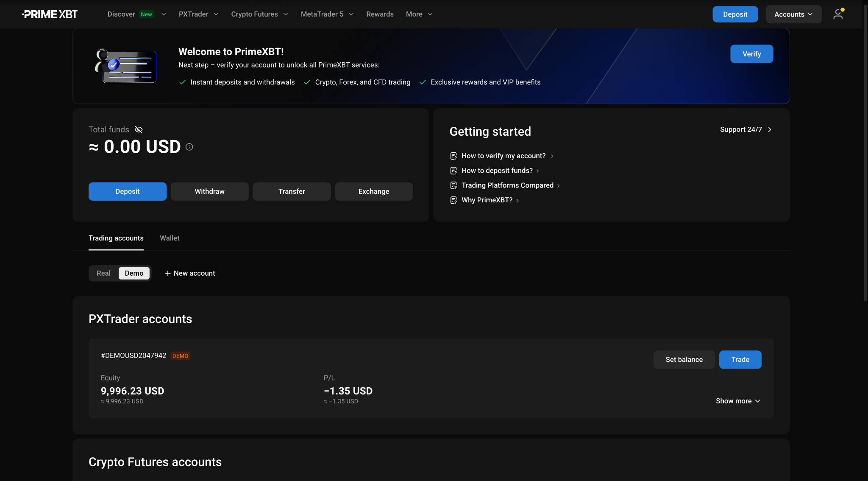Select the Trading accounts tab
This screenshot has height=481, width=868.
click(116, 238)
